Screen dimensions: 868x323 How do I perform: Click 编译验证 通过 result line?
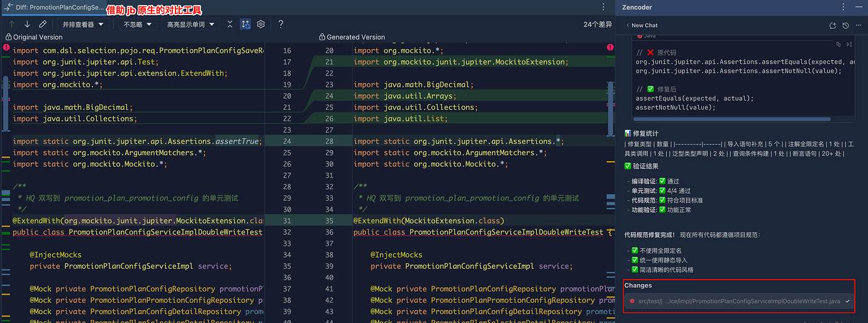click(655, 181)
